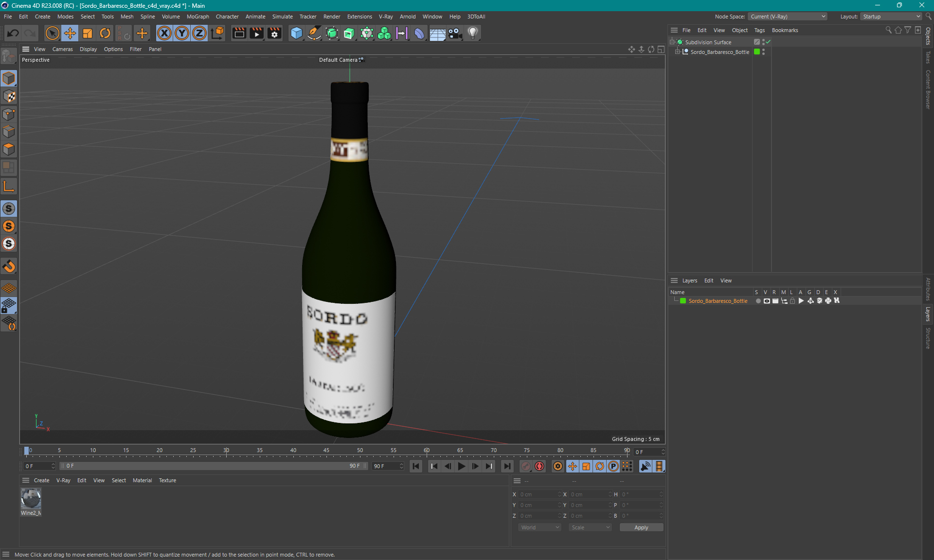This screenshot has width=934, height=560.
Task: Add a Cube primitive object
Action: (296, 33)
